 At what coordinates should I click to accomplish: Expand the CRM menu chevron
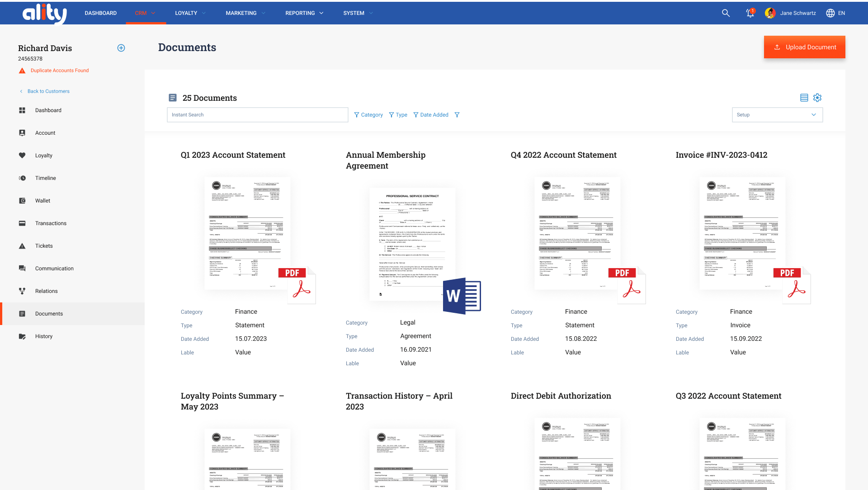153,13
